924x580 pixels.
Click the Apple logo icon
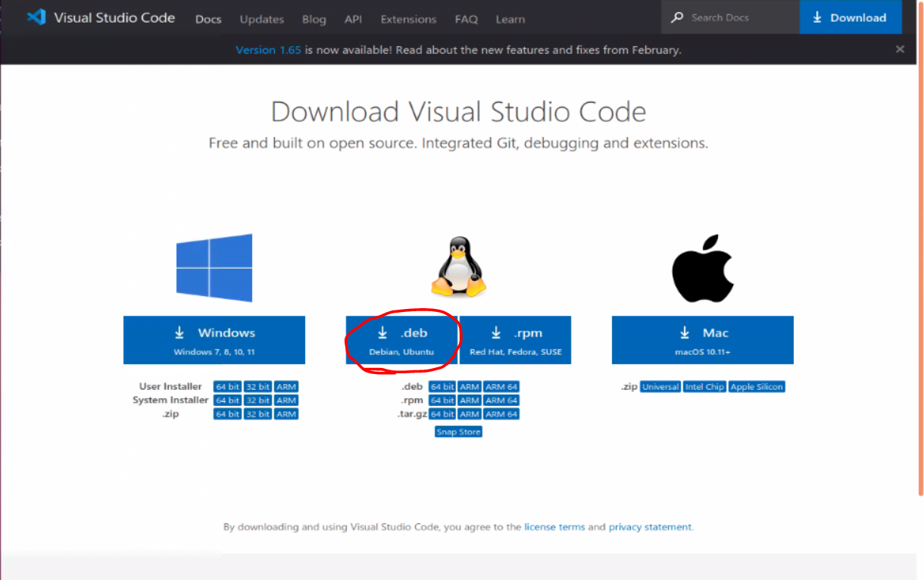tap(702, 268)
